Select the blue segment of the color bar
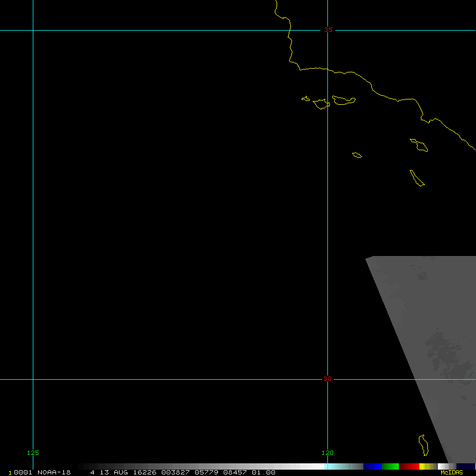 pyautogui.click(x=372, y=466)
